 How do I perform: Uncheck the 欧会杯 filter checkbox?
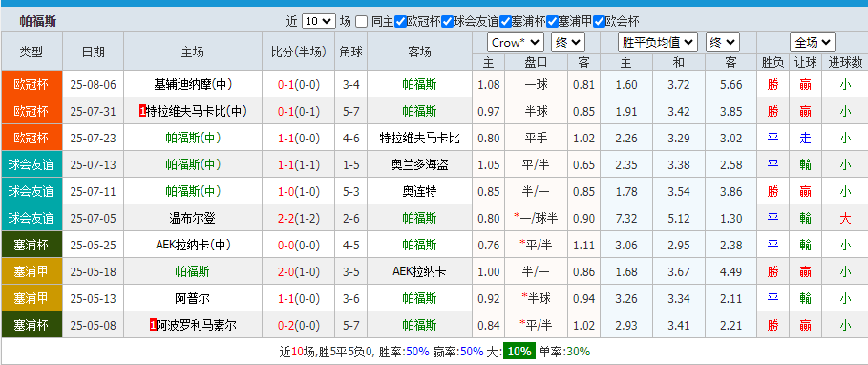pos(599,22)
